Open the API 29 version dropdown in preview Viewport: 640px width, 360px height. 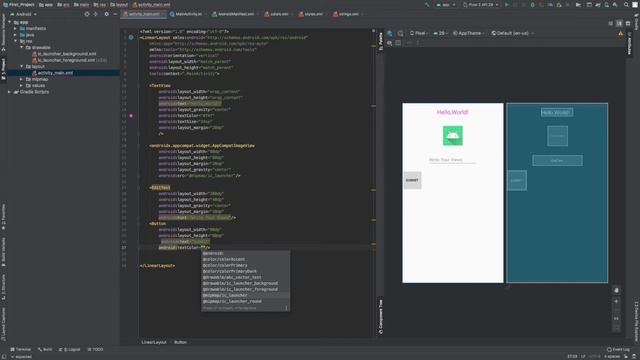pyautogui.click(x=440, y=33)
